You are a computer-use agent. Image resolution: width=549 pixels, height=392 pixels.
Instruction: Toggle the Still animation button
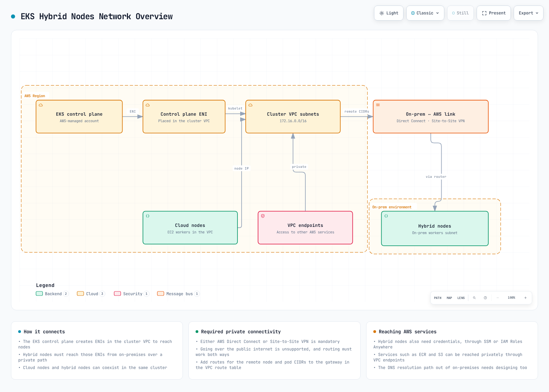click(x=460, y=13)
